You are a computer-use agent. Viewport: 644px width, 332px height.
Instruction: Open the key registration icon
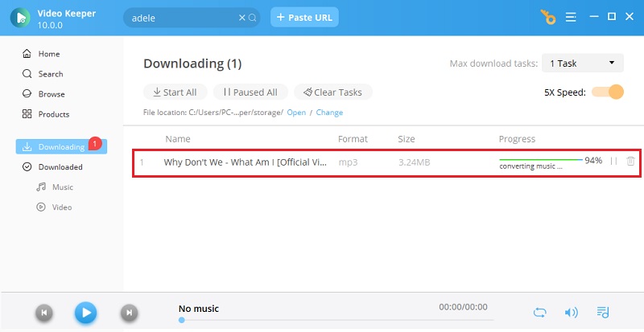[548, 17]
